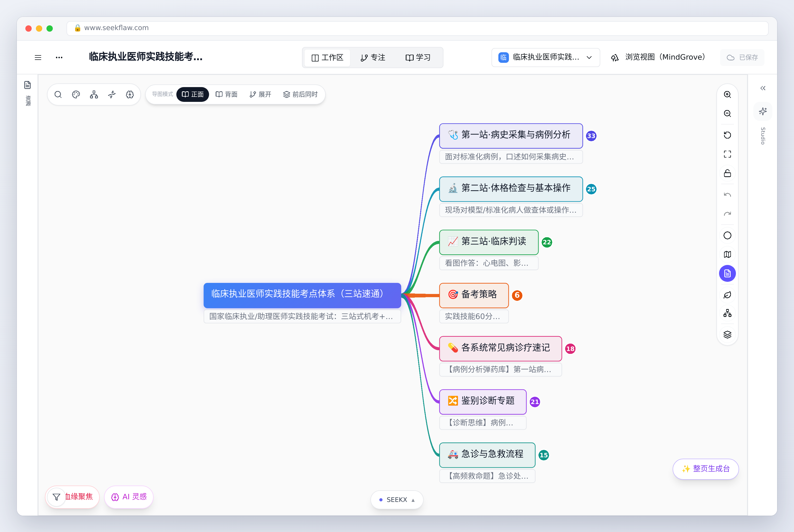The width and height of the screenshot is (794, 532).
Task: Click the AI 灵感 button
Action: [x=129, y=497]
